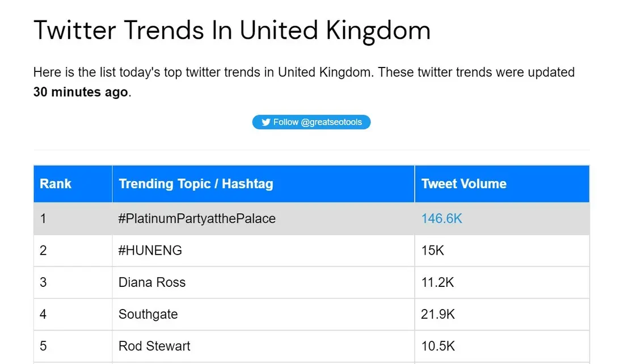Click the Southgate trending topic
The height and width of the screenshot is (364, 624).
(148, 314)
